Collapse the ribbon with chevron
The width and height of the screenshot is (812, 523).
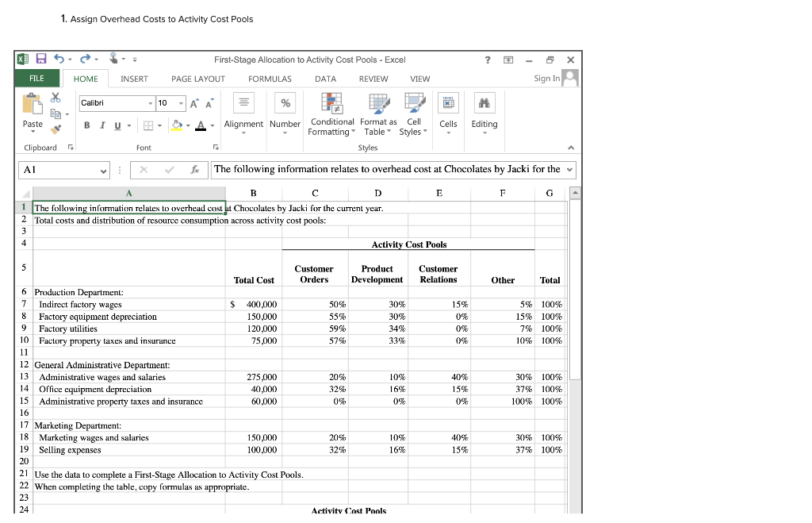click(x=571, y=148)
